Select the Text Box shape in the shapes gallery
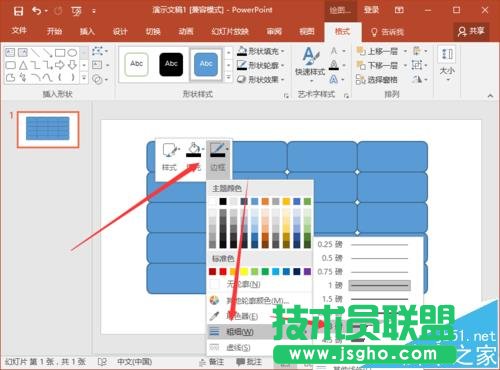 [x=10, y=53]
